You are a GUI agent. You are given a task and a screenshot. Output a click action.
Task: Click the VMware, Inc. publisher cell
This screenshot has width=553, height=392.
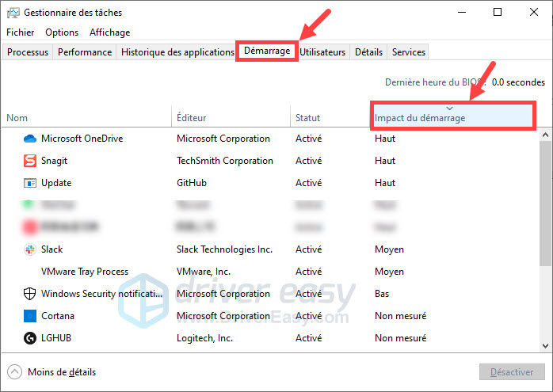(204, 272)
